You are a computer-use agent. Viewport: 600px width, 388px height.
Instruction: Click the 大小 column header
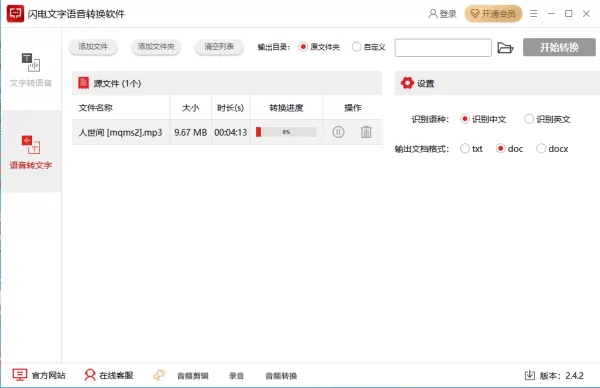click(190, 108)
